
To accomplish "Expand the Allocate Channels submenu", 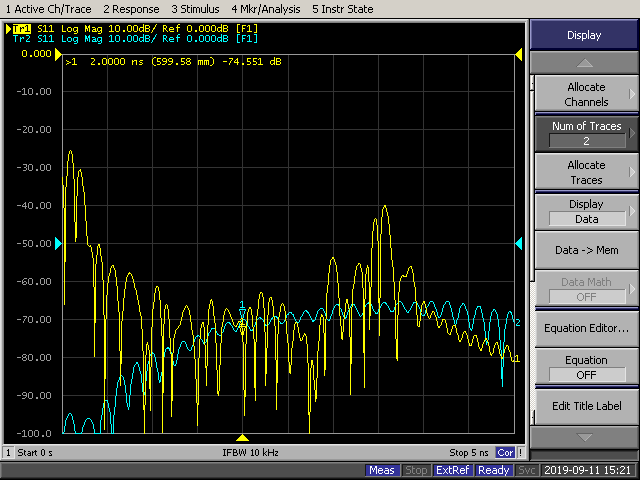I will (x=585, y=95).
